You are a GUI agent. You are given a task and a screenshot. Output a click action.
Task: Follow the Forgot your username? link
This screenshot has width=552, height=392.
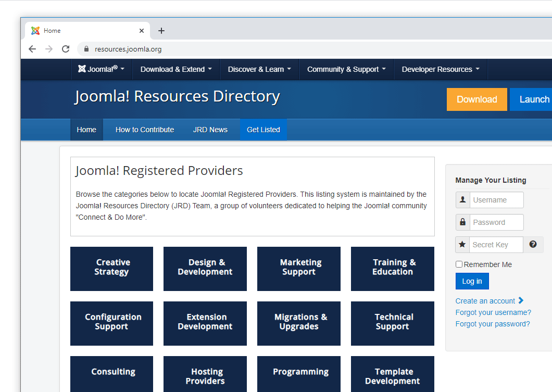(x=493, y=312)
